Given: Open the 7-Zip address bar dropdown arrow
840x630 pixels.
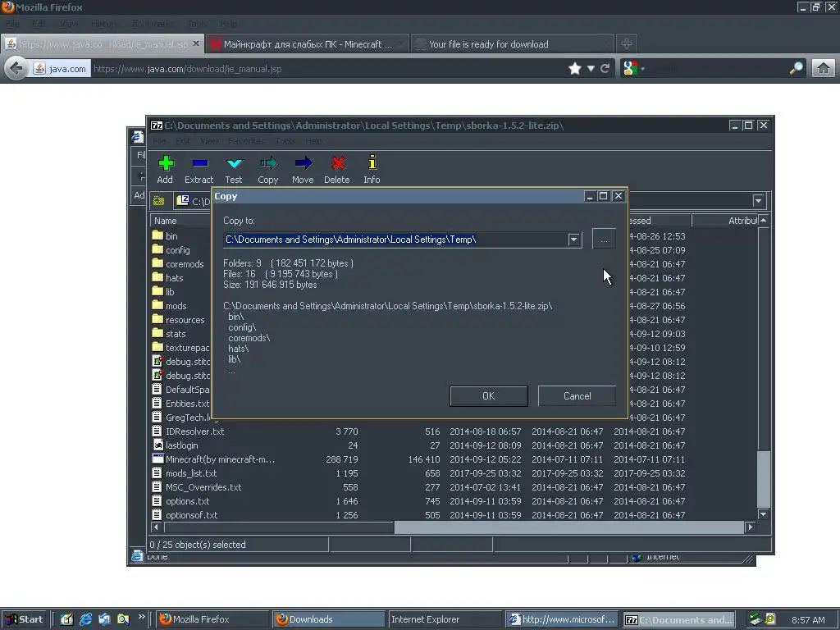Looking at the screenshot, I should (757, 201).
